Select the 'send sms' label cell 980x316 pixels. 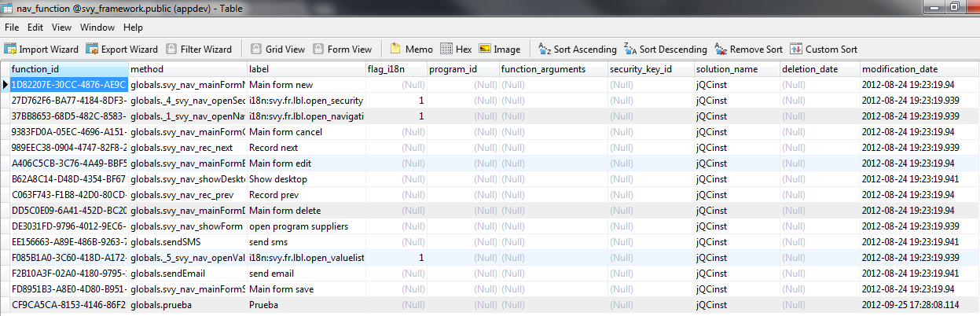tap(306, 242)
